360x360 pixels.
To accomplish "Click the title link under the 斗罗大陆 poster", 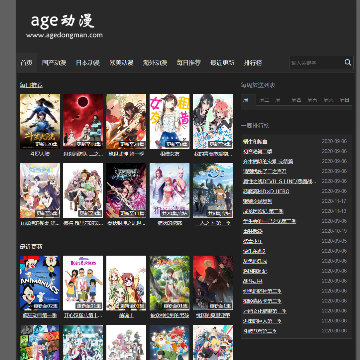I will tap(40, 154).
